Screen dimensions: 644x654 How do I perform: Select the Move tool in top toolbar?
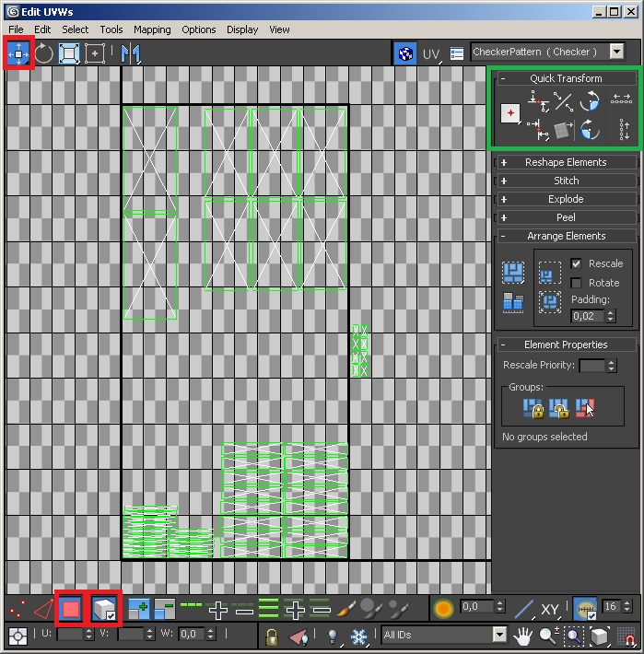[x=18, y=53]
